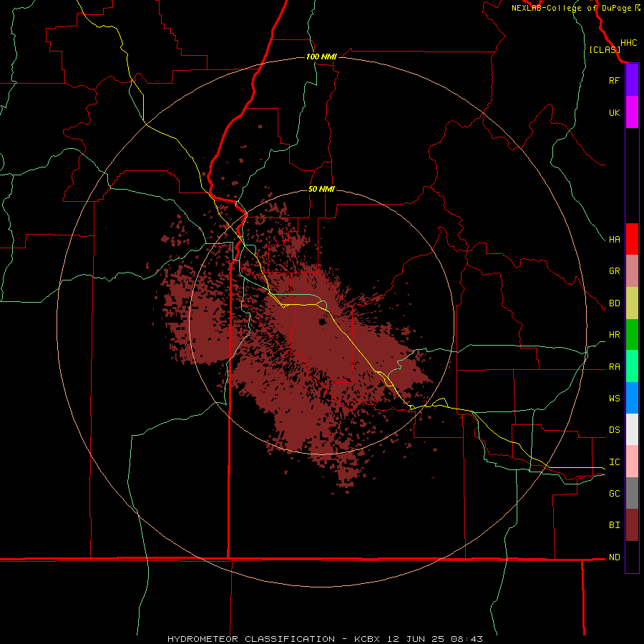Click the [CLAS] unit label
644x644 pixels.
pyautogui.click(x=605, y=49)
